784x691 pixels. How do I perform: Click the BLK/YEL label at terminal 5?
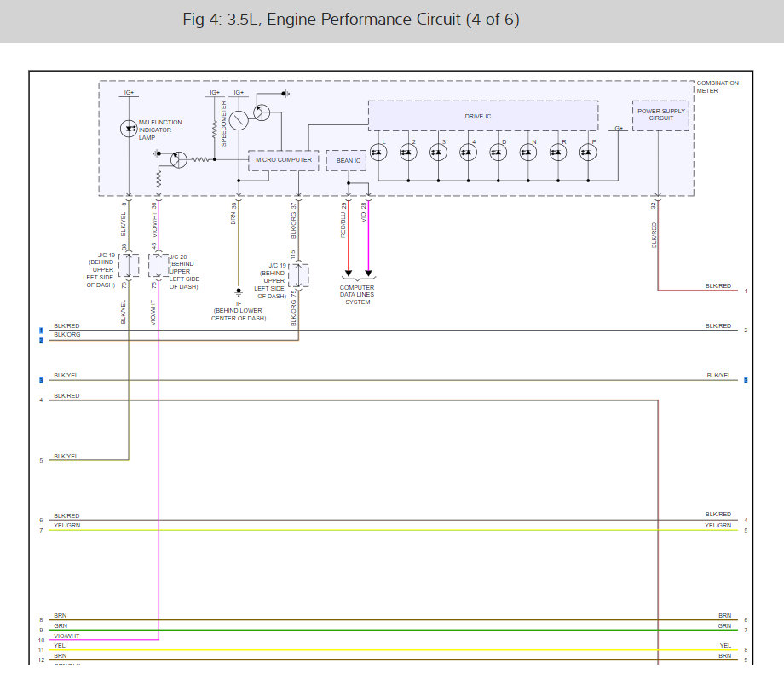pyautogui.click(x=66, y=457)
